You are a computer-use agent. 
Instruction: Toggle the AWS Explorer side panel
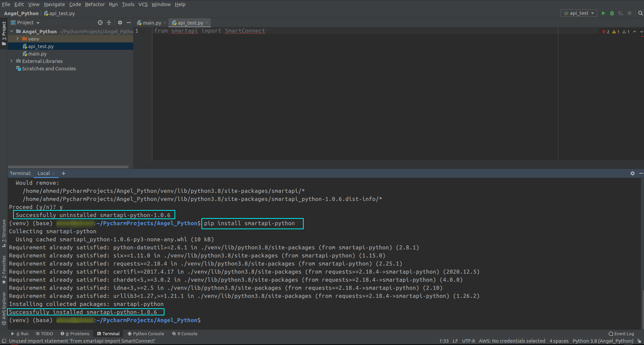pos(4,308)
